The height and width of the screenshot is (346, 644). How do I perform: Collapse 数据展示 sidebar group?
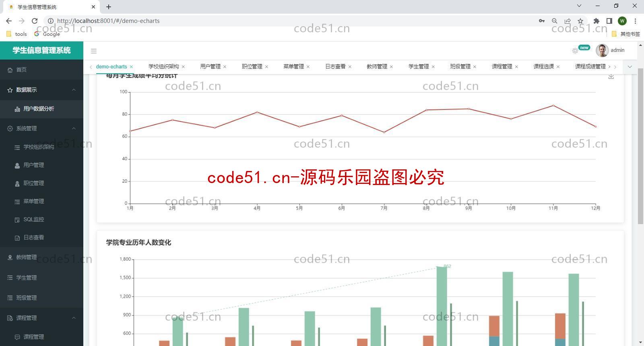coord(41,90)
